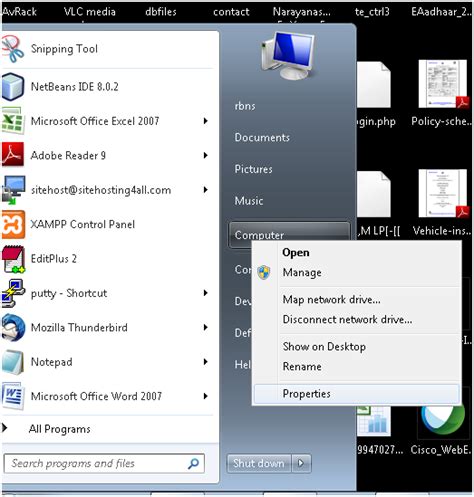Click Snipping Tool label

tap(64, 49)
